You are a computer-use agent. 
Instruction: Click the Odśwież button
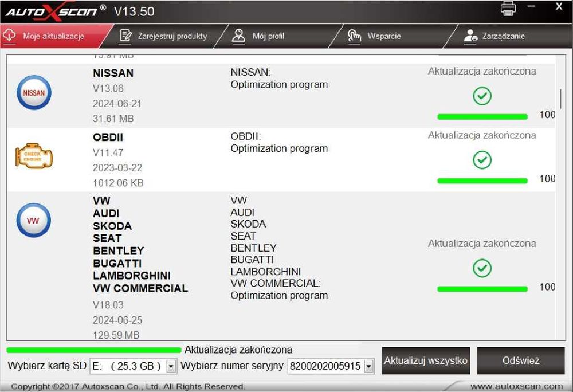coord(521,360)
